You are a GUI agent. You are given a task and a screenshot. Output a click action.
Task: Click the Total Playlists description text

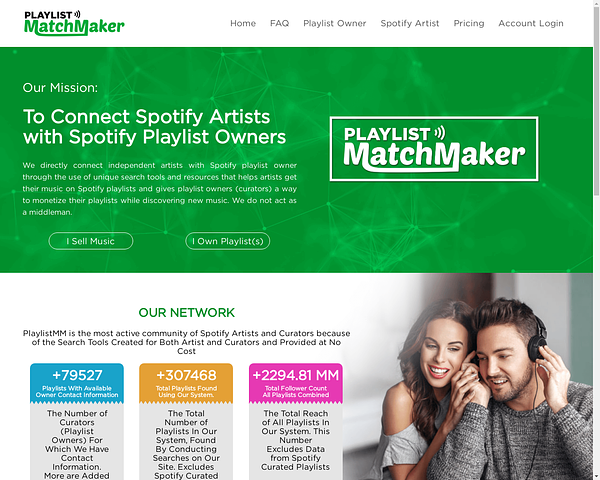coord(186,444)
